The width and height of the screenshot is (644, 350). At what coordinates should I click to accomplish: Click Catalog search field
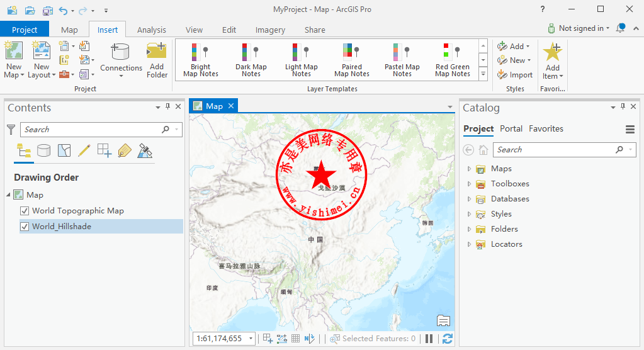coord(565,150)
